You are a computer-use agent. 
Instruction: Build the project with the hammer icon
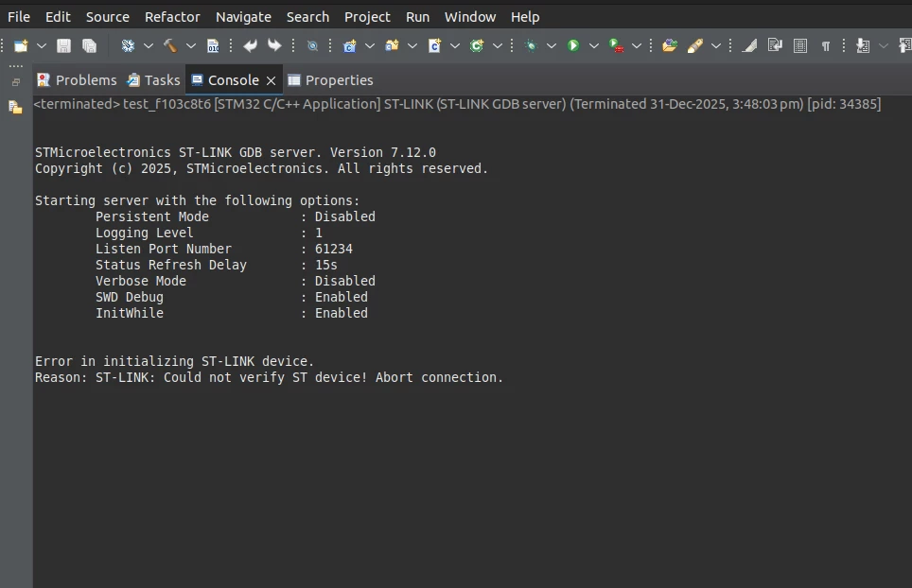pos(170,46)
